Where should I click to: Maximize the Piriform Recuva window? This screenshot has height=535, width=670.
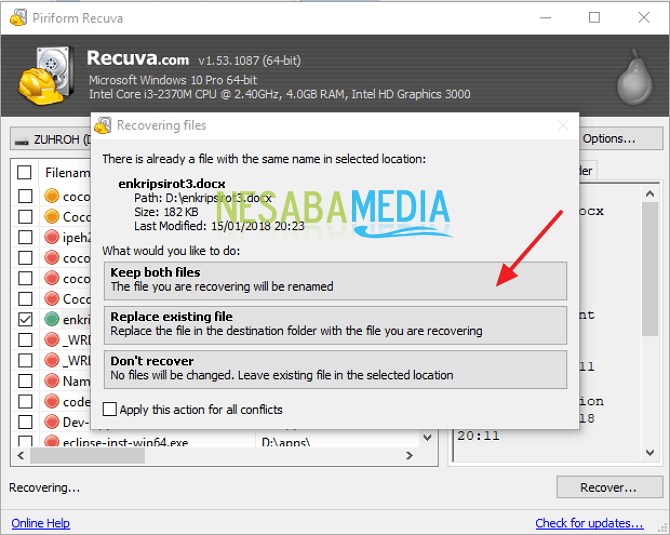coord(594,18)
